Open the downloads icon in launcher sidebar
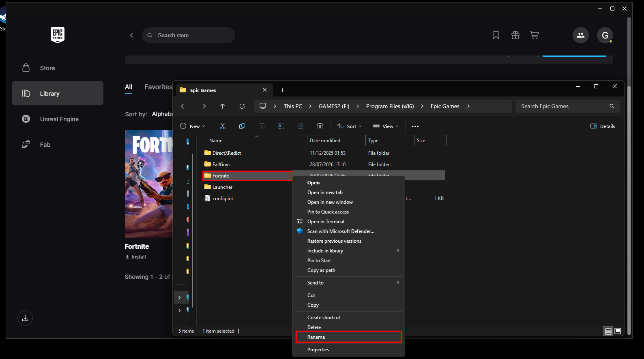 click(x=25, y=318)
